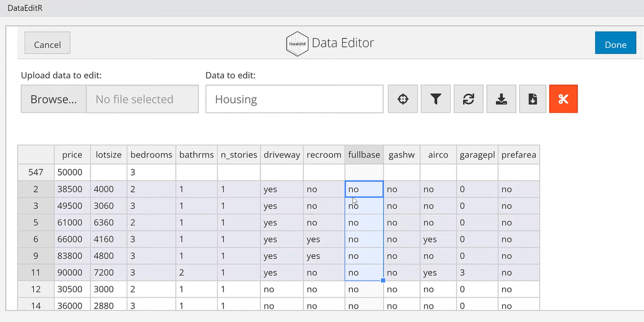Image resolution: width=644 pixels, height=322 pixels.
Task: Select row header 12
Action: coord(36,289)
